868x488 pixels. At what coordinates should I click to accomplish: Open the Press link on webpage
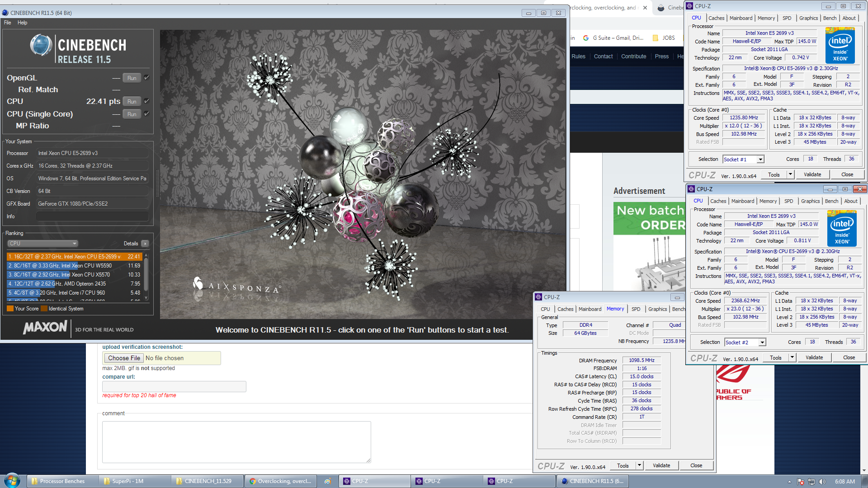click(661, 56)
